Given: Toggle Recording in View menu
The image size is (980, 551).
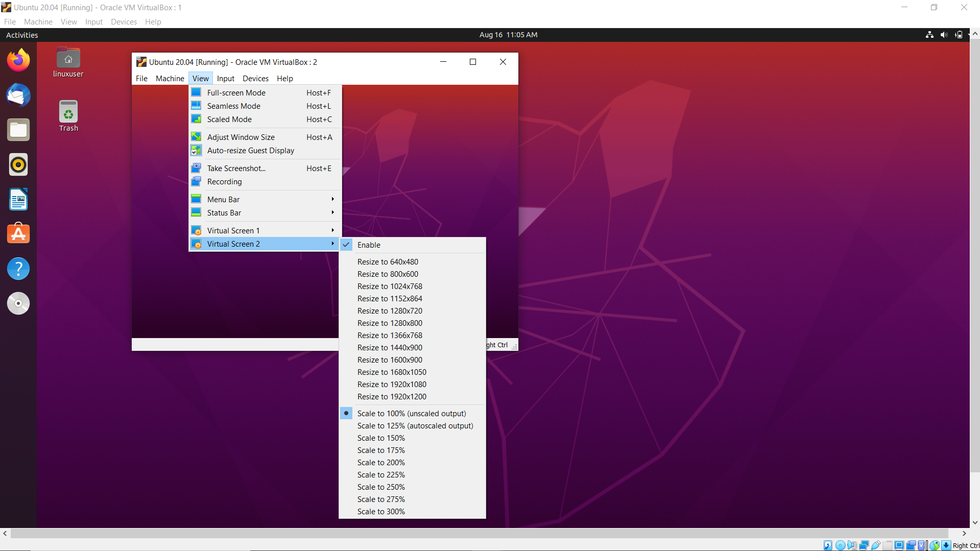Looking at the screenshot, I should click(265, 181).
